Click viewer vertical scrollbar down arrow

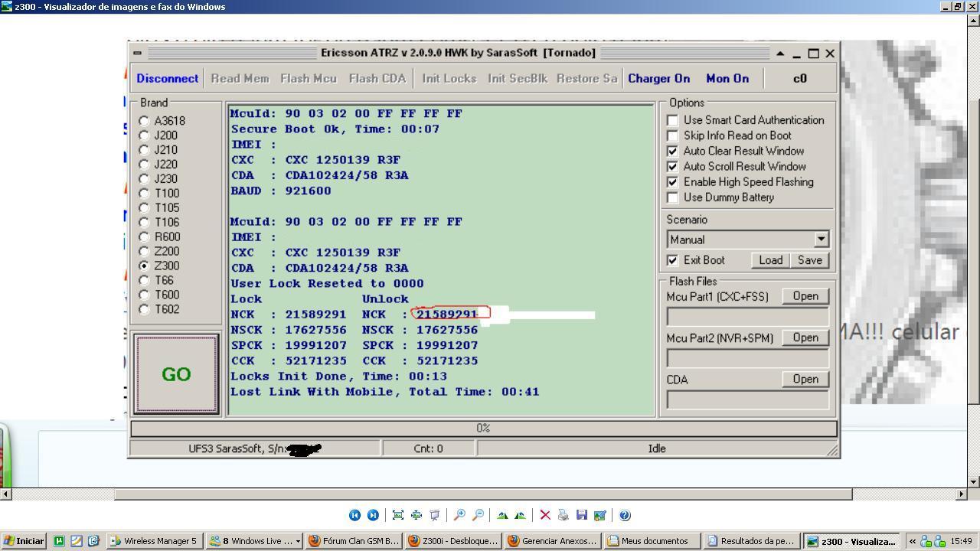(x=974, y=482)
